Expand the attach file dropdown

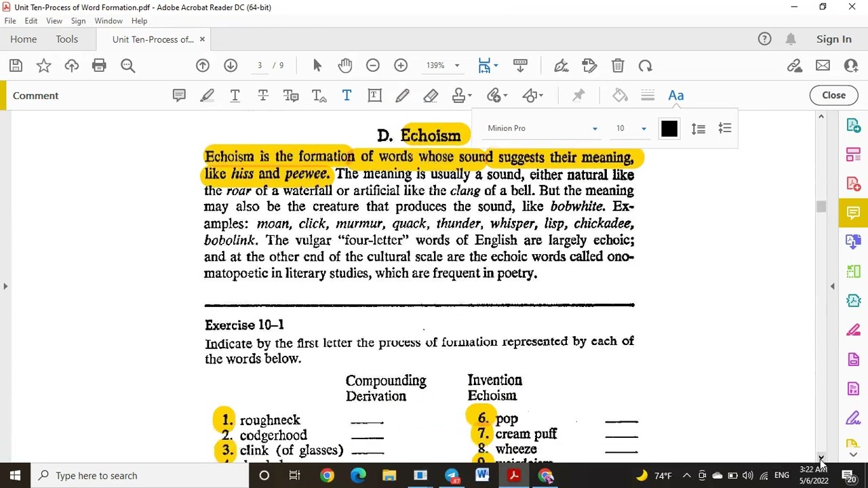(506, 96)
